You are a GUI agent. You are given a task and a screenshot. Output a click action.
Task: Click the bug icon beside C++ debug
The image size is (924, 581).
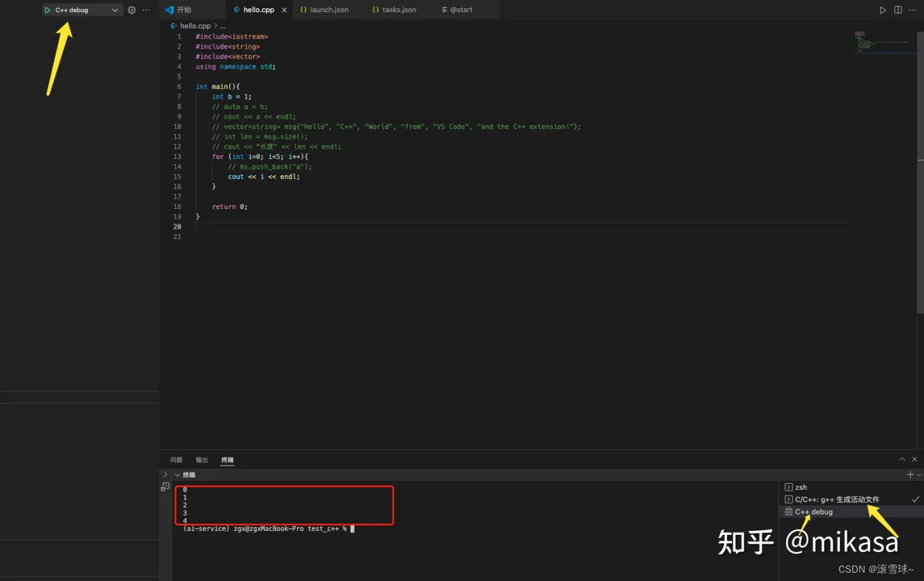coord(789,512)
